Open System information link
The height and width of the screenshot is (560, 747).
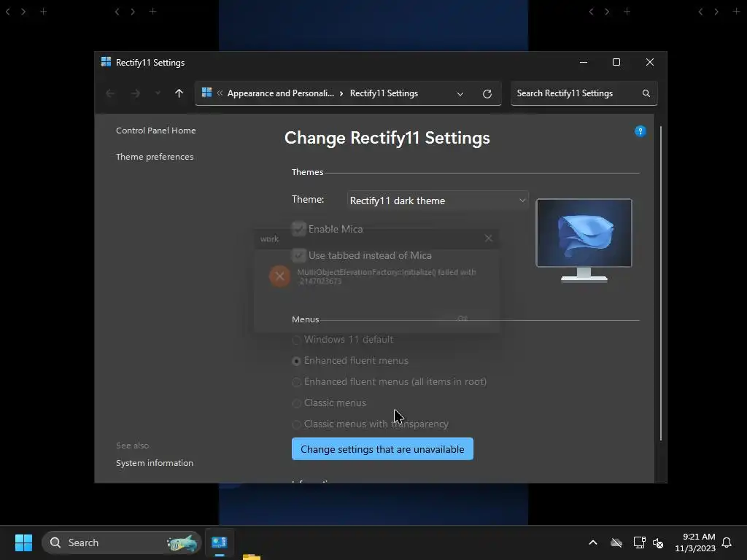pyautogui.click(x=155, y=463)
